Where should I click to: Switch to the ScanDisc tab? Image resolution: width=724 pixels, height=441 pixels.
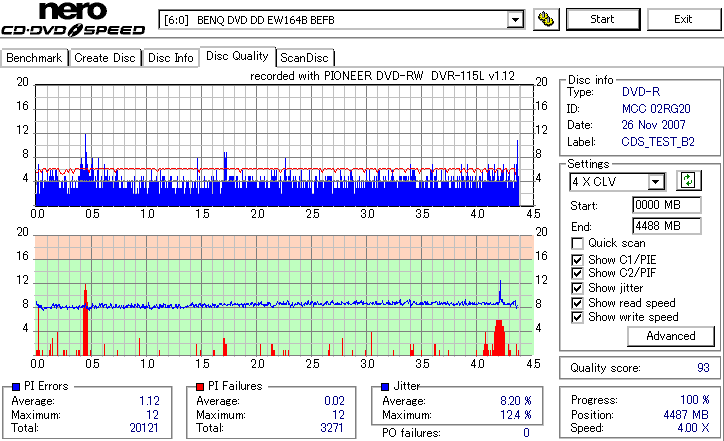pyautogui.click(x=304, y=58)
